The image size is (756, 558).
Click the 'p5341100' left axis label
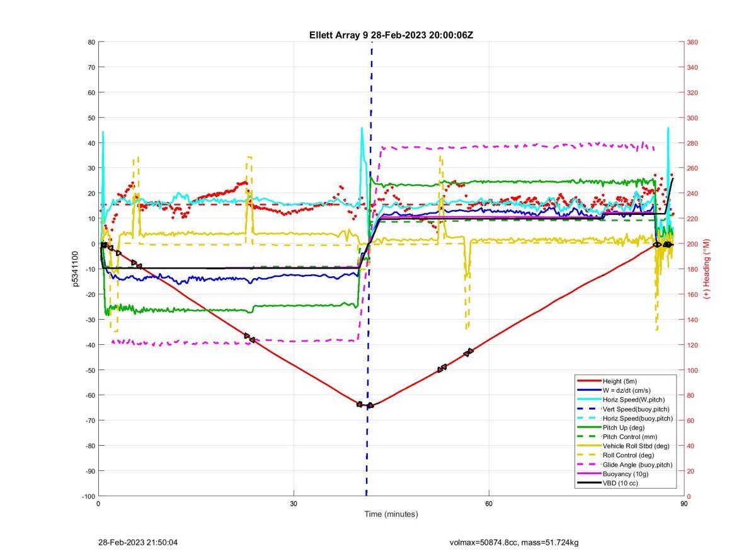[x=75, y=269]
